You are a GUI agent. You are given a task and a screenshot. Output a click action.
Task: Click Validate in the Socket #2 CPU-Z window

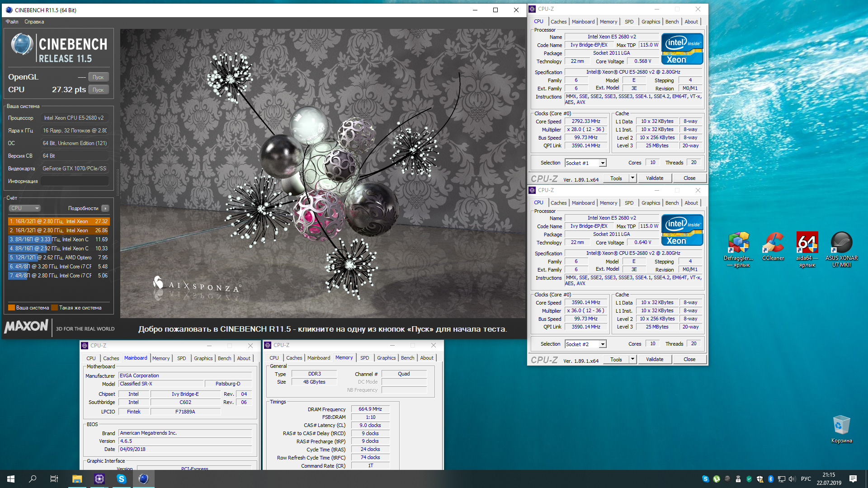tap(654, 359)
